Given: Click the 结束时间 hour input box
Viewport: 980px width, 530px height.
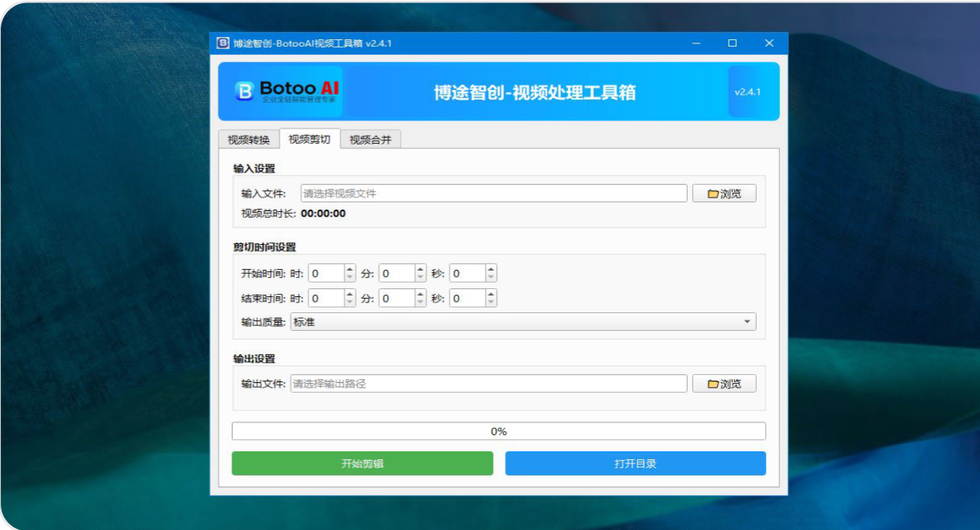Looking at the screenshot, I should click(x=326, y=299).
